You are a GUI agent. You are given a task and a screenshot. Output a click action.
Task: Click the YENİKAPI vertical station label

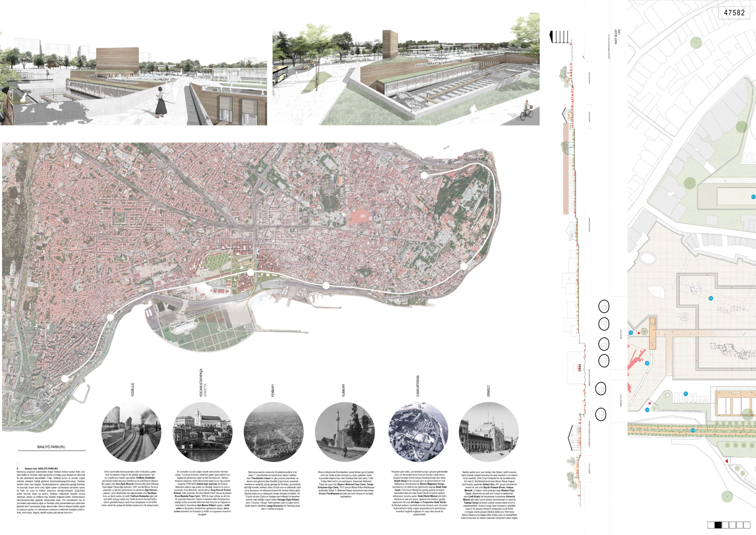pos(273,391)
